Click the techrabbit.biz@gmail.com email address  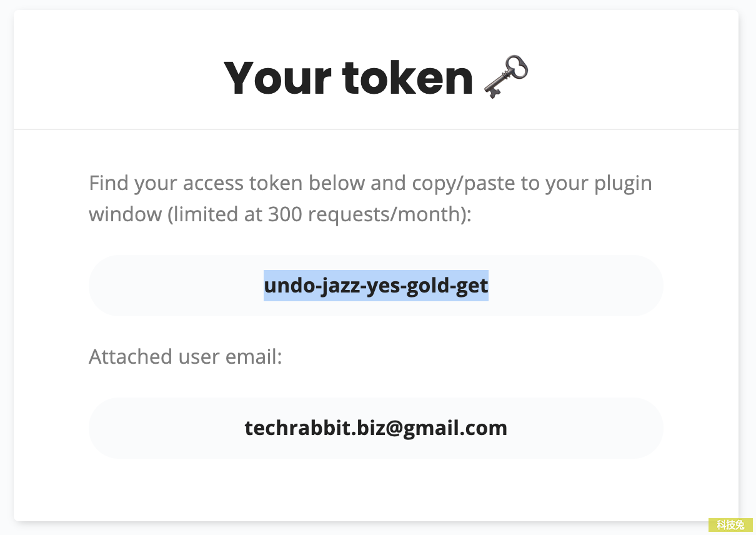376,428
